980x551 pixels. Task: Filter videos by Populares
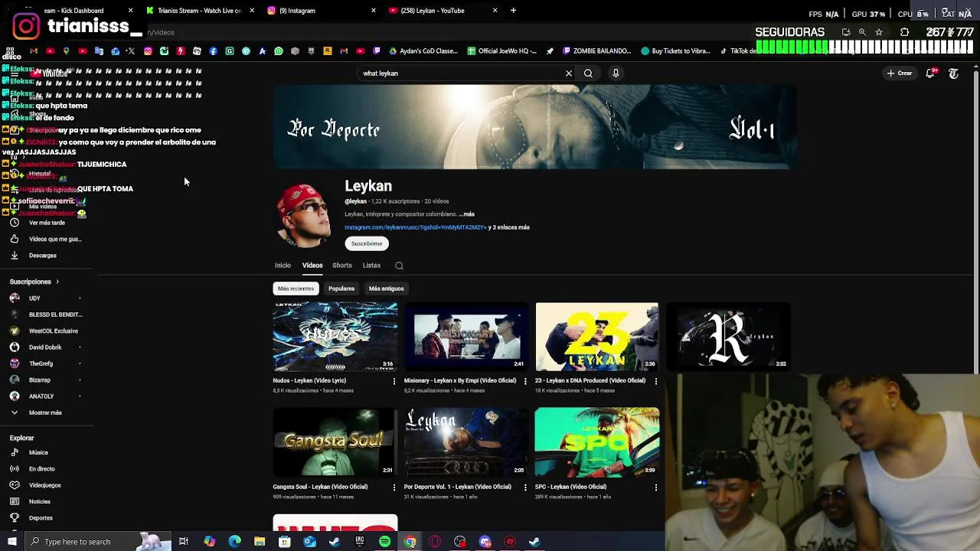pos(341,289)
